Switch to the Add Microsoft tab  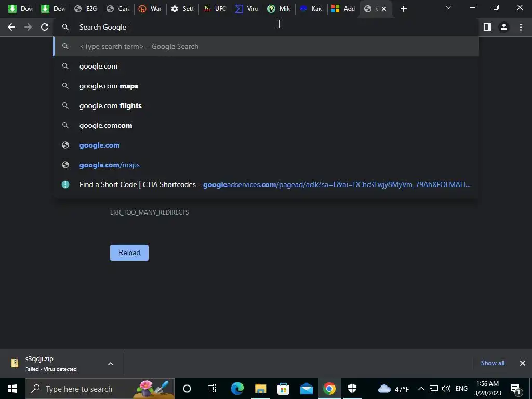click(343, 9)
